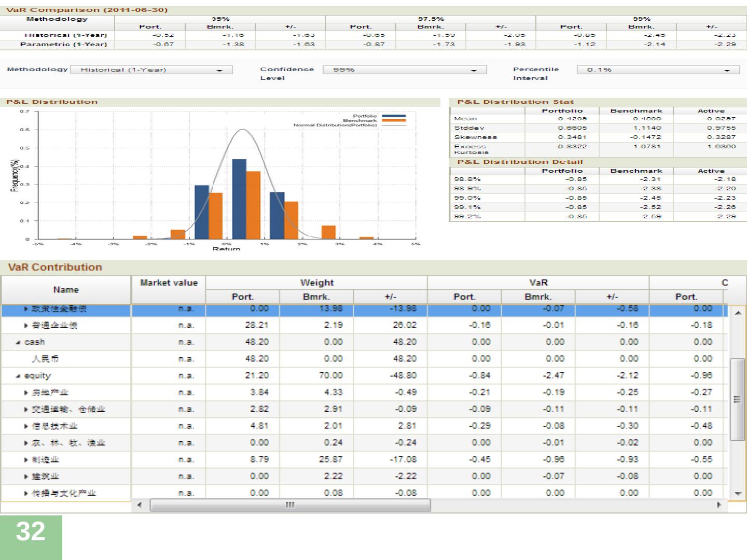The image size is (747, 560).
Task: Click the blue Portfolio legend marker
Action: pyautogui.click(x=394, y=116)
